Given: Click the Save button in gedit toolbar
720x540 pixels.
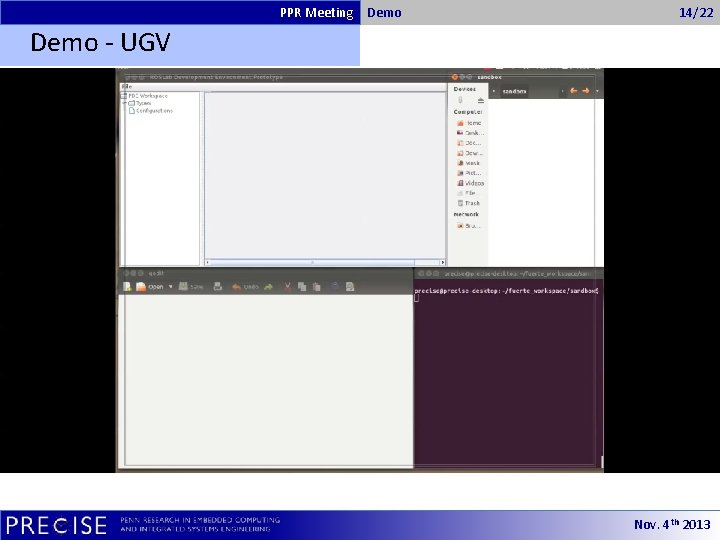Looking at the screenshot, I should click(191, 287).
